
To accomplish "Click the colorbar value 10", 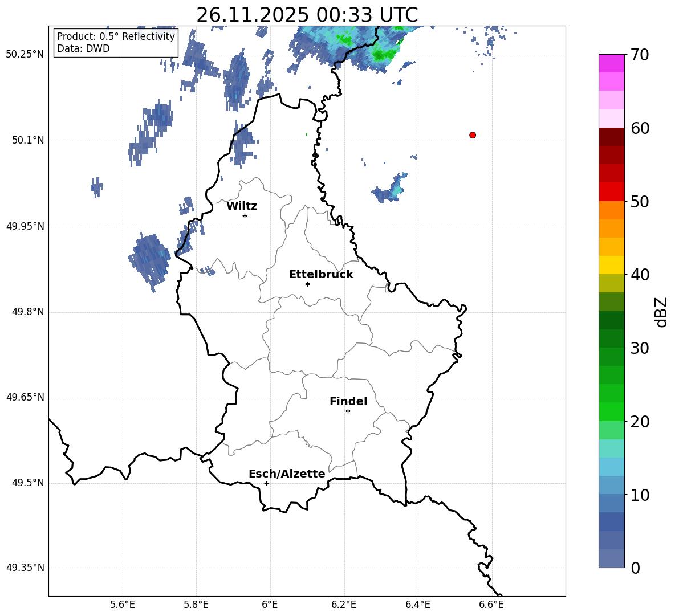I will [640, 495].
